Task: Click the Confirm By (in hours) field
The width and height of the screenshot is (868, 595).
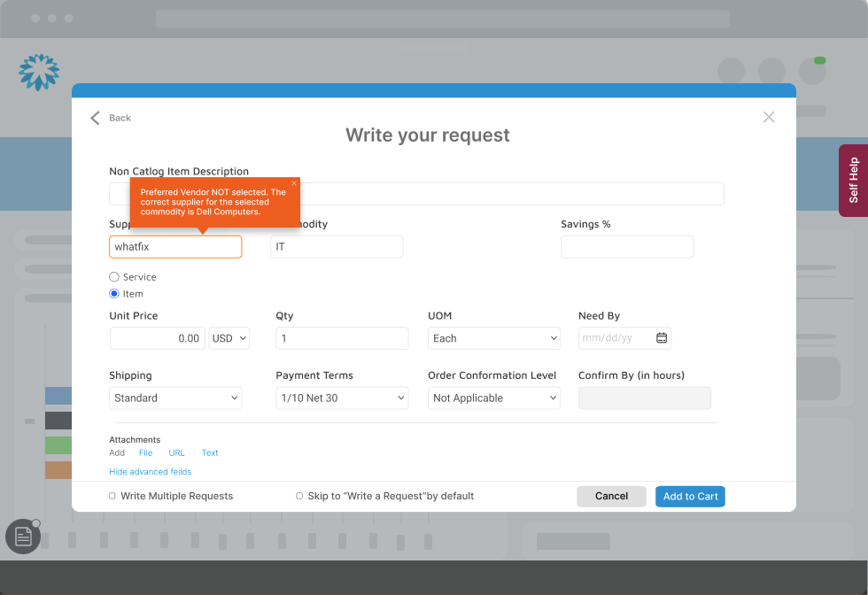Action: [x=645, y=398]
